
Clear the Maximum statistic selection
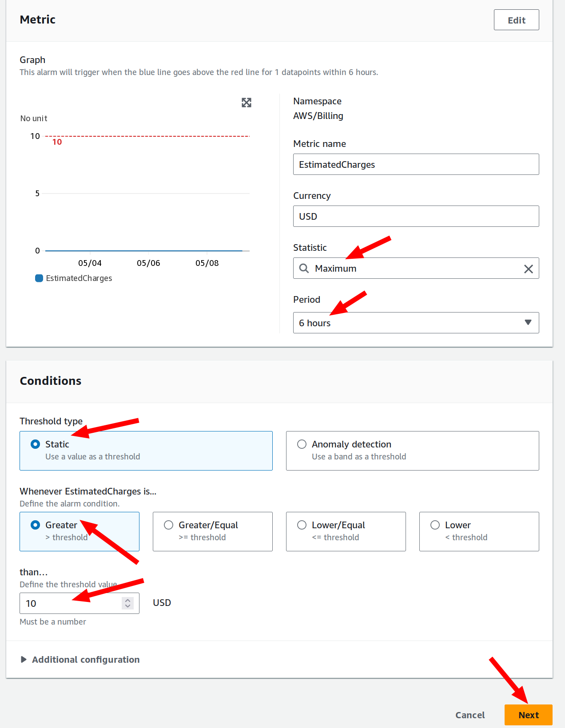point(528,269)
